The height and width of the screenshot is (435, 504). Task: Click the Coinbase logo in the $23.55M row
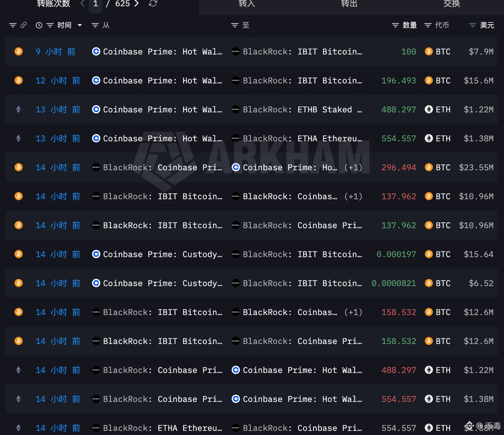coord(236,167)
